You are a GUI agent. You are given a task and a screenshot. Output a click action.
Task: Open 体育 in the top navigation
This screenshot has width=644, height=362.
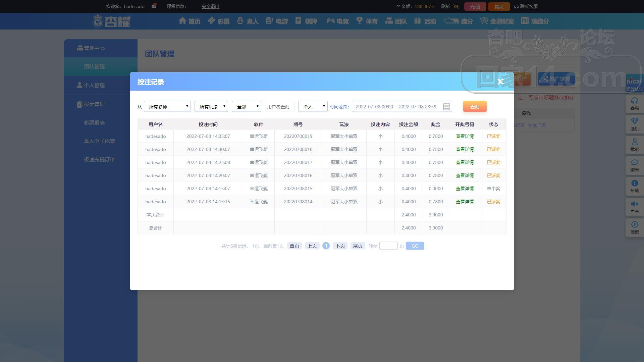[x=367, y=21]
